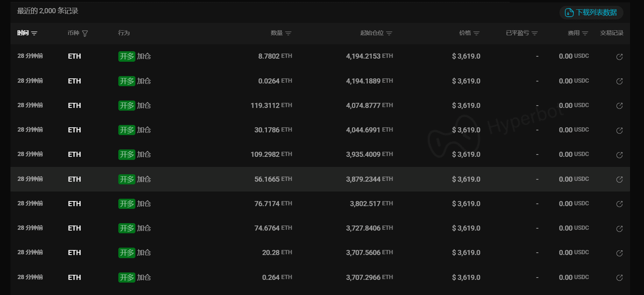Viewport: 644px width, 295px height.
Task: Open transaction link for 76.7174 ETH row
Action: coord(620,204)
